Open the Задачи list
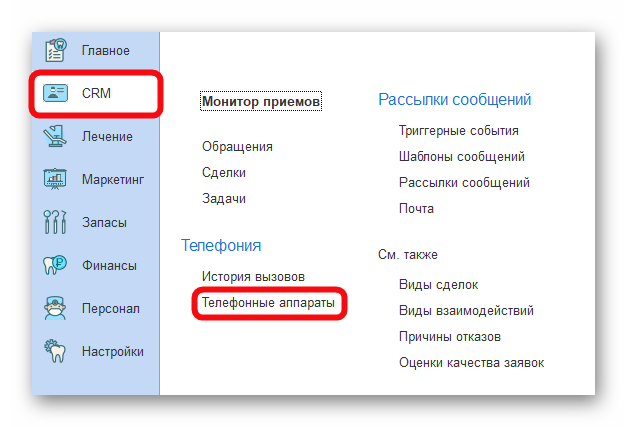 tap(224, 199)
